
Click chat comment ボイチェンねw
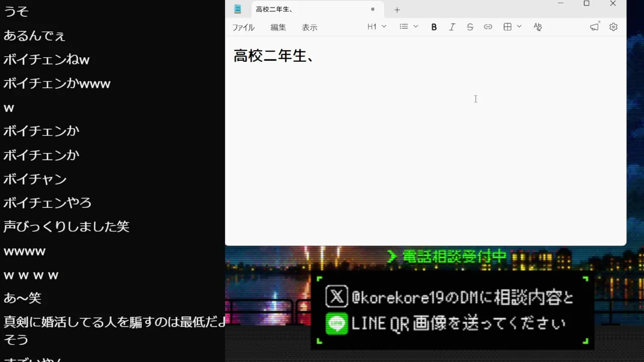(47, 60)
